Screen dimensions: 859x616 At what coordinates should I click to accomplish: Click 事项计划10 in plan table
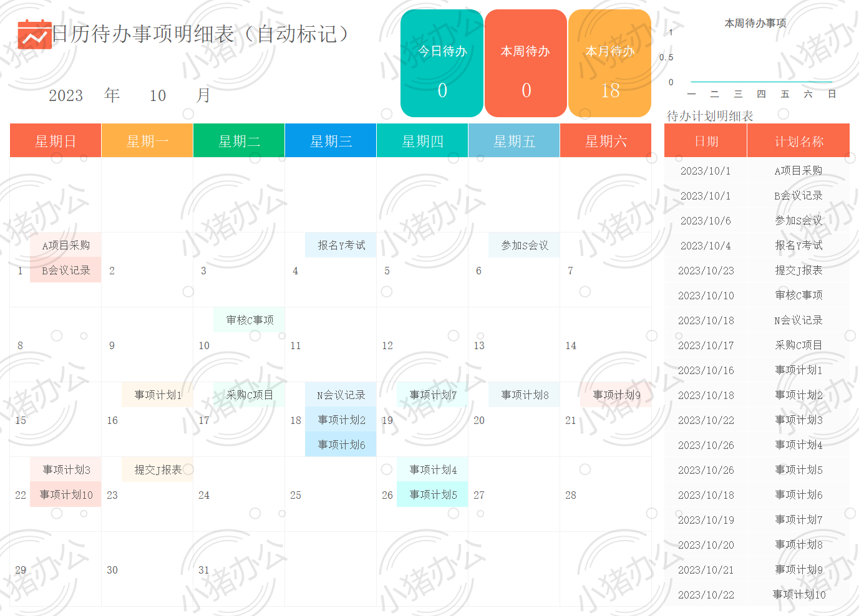[x=798, y=595]
